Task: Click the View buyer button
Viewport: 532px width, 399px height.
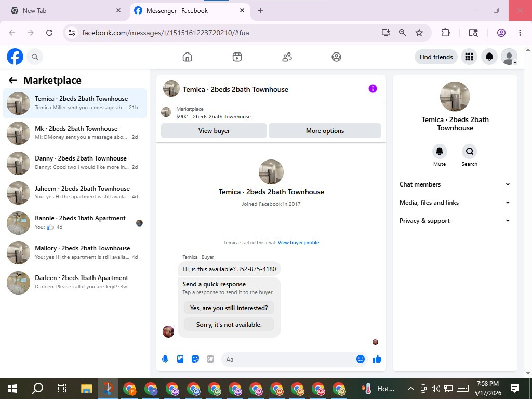Action: click(x=214, y=130)
